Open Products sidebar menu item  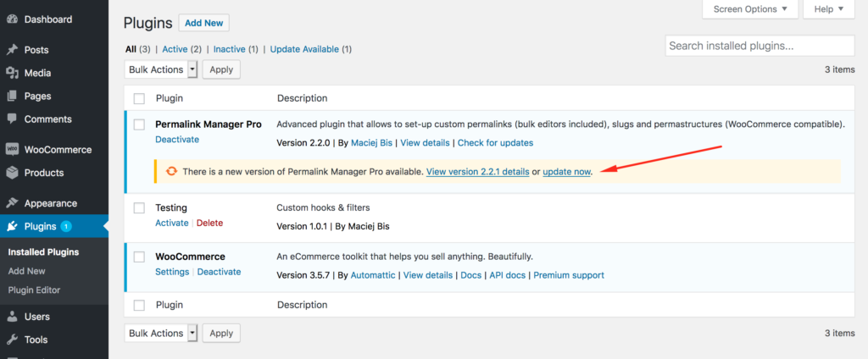tap(44, 173)
